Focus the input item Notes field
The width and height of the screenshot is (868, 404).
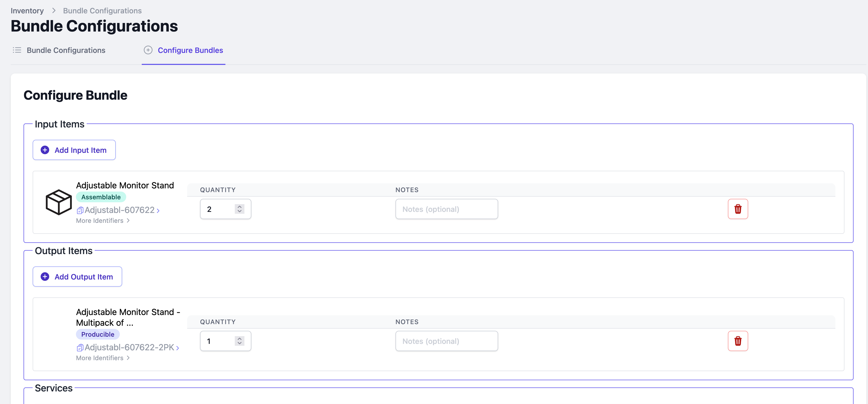pos(447,209)
